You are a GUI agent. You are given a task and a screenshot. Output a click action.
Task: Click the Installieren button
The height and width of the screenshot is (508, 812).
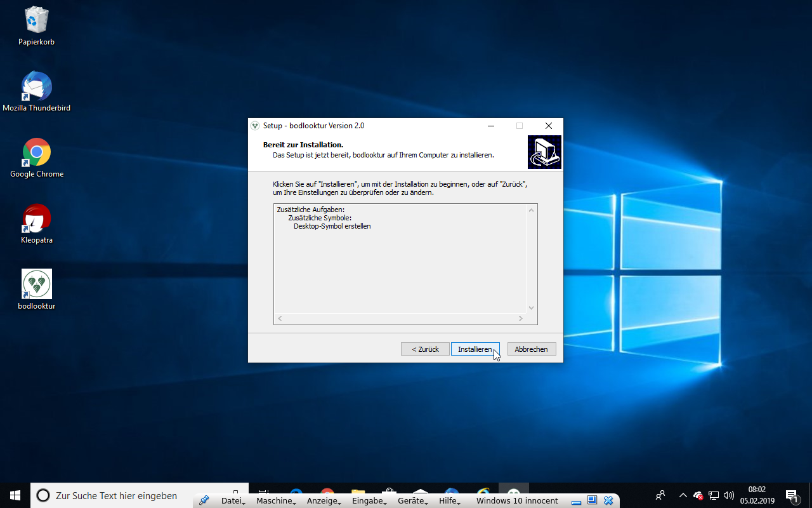(475, 349)
